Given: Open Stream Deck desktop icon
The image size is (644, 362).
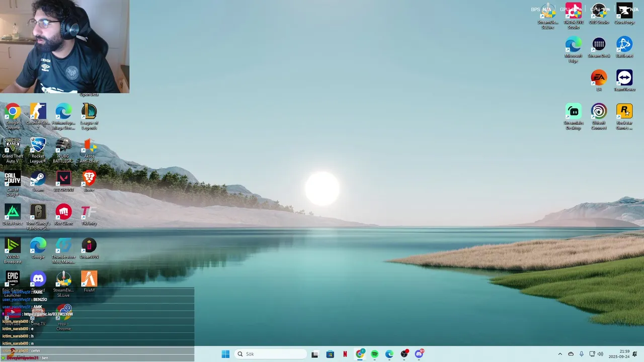Looking at the screenshot, I should (599, 47).
